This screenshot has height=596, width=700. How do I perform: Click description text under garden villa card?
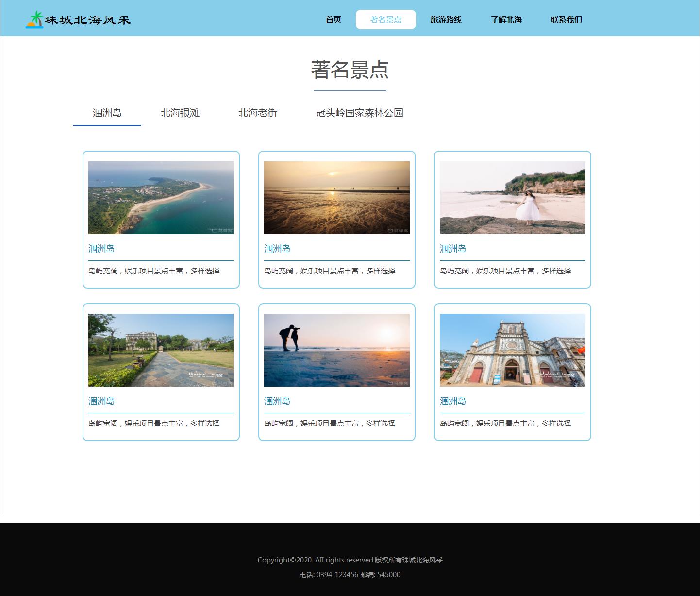tap(154, 424)
